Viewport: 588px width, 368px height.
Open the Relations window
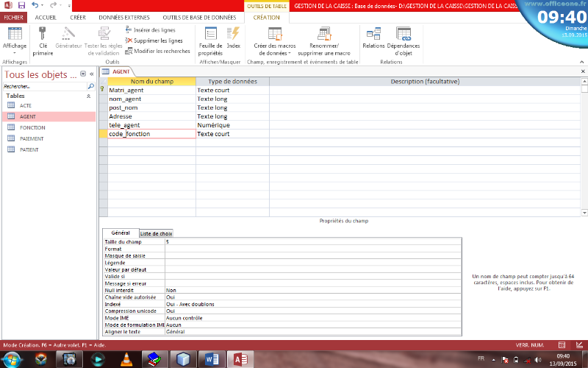click(x=373, y=34)
